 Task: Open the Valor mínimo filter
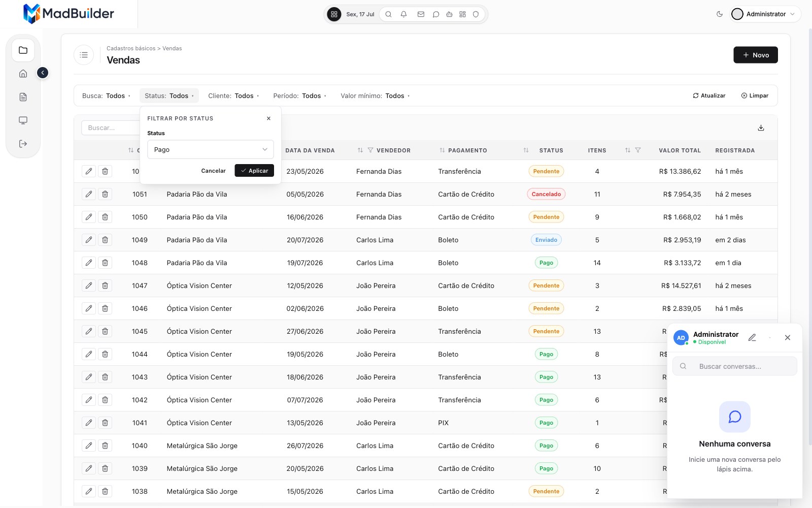tap(375, 96)
